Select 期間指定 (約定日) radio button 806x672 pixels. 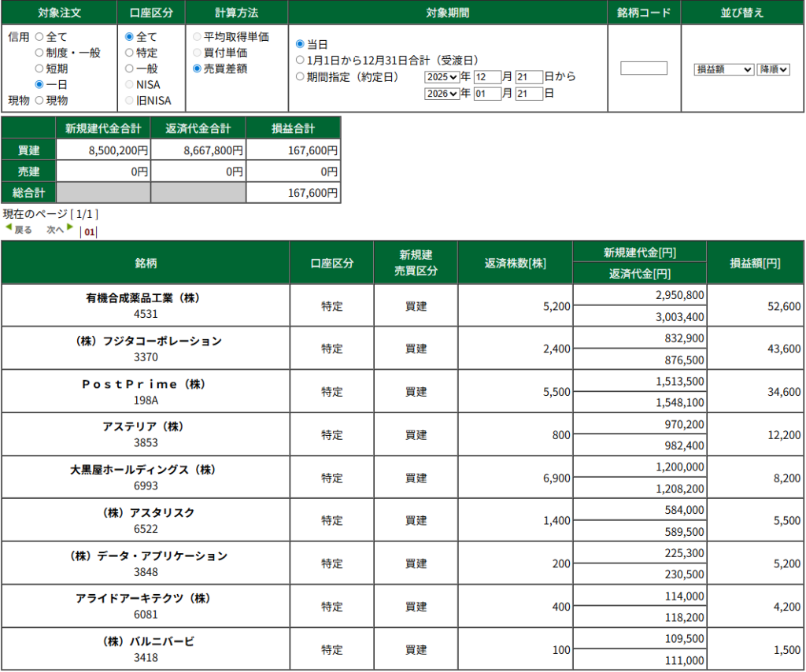[300, 76]
